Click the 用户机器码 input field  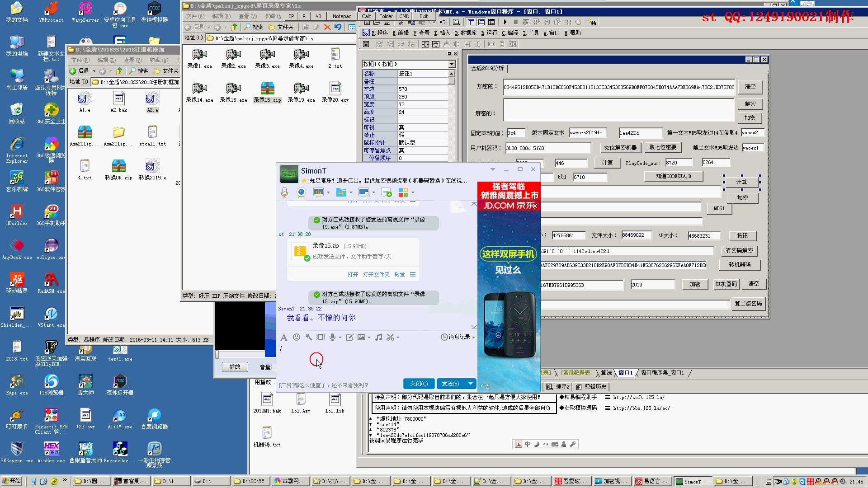pyautogui.click(x=548, y=148)
